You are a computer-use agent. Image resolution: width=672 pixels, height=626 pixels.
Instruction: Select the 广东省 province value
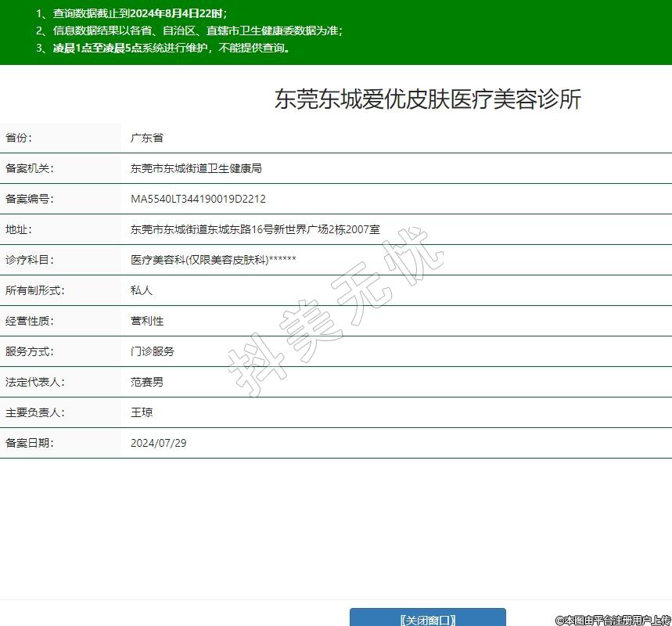(x=147, y=138)
